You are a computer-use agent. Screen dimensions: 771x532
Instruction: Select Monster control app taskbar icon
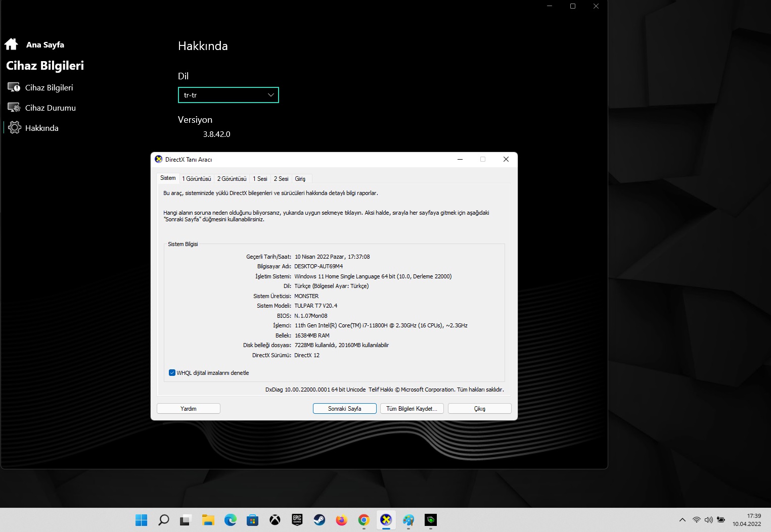(x=430, y=520)
